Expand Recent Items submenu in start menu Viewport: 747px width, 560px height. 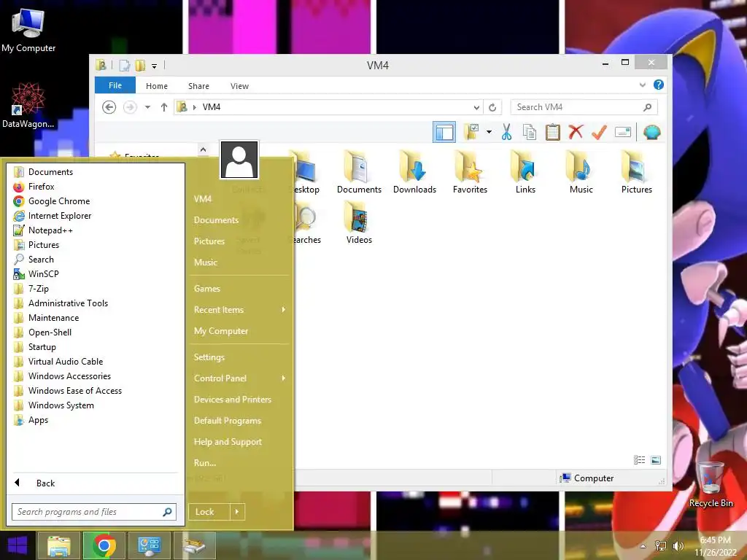point(239,310)
